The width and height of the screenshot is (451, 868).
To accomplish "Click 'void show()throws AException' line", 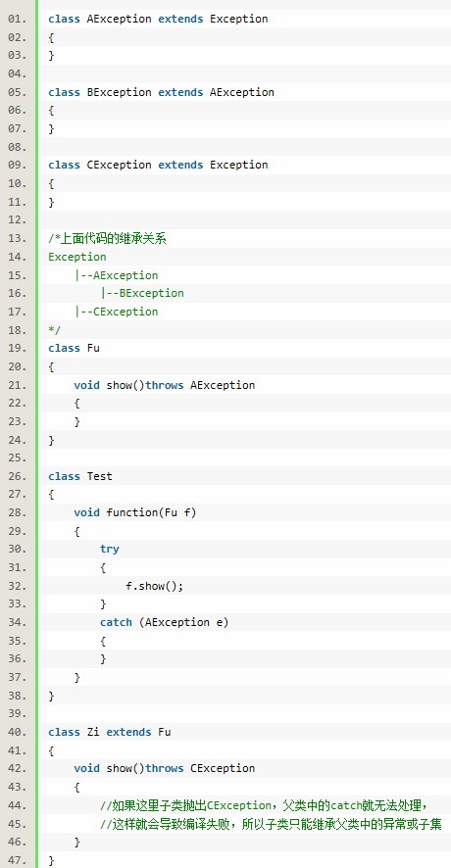I will coord(165,385).
